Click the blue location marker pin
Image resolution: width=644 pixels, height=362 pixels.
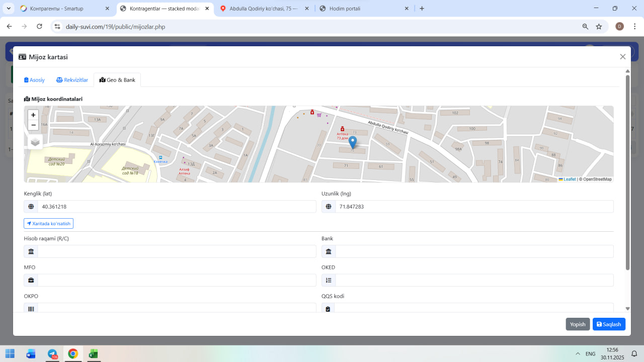[x=353, y=142]
